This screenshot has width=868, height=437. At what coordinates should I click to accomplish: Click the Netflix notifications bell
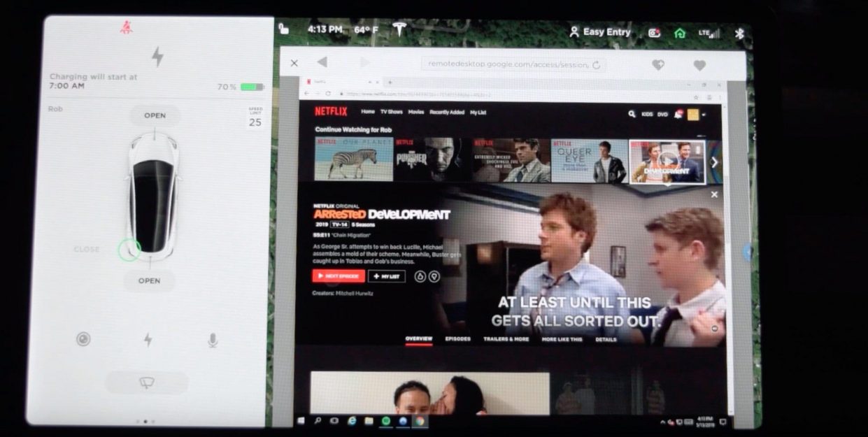point(679,113)
